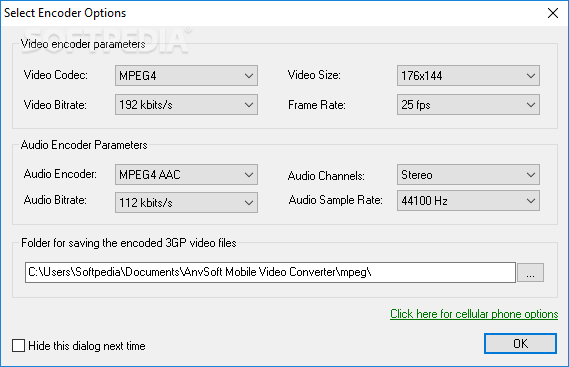This screenshot has height=367, width=569.
Task: Enable the Hide this dialog next time checkbox
Action: 19,346
